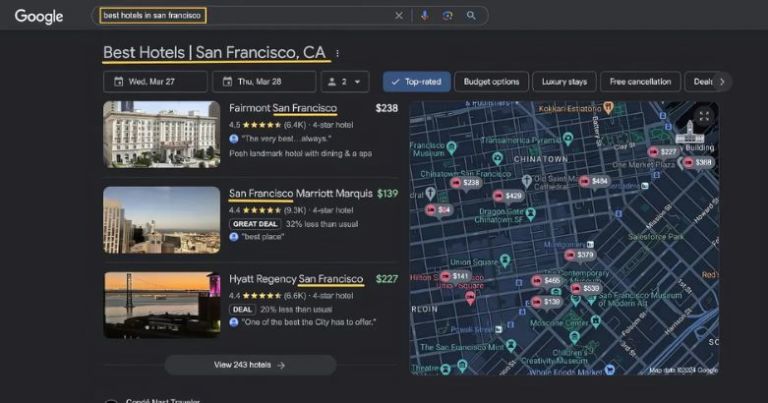Select the Old Saint Mary's Cathedral marker
This screenshot has height=403, width=768.
pos(527,181)
